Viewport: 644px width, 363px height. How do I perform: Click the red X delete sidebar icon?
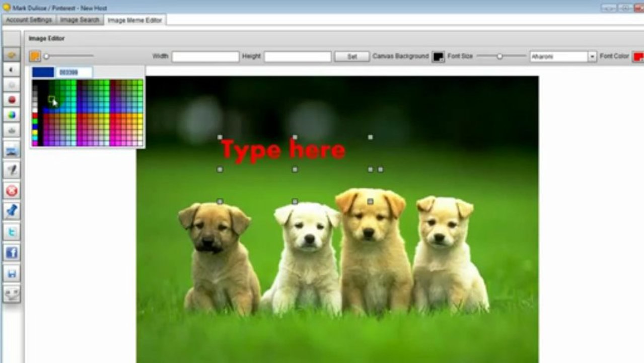[x=12, y=191]
